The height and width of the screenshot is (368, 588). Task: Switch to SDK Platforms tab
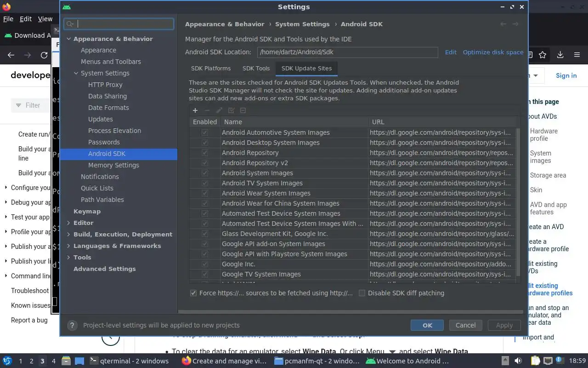coord(211,68)
